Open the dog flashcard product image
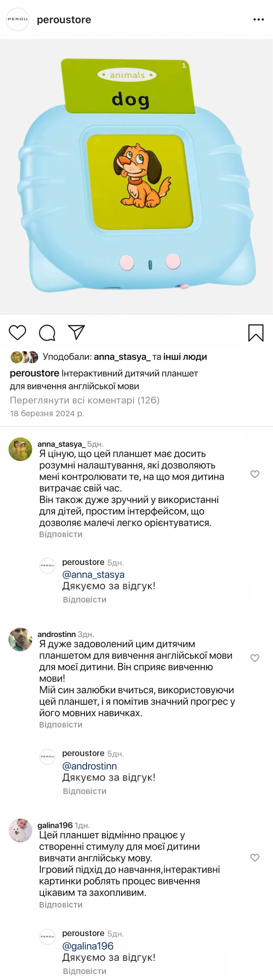 136,177
